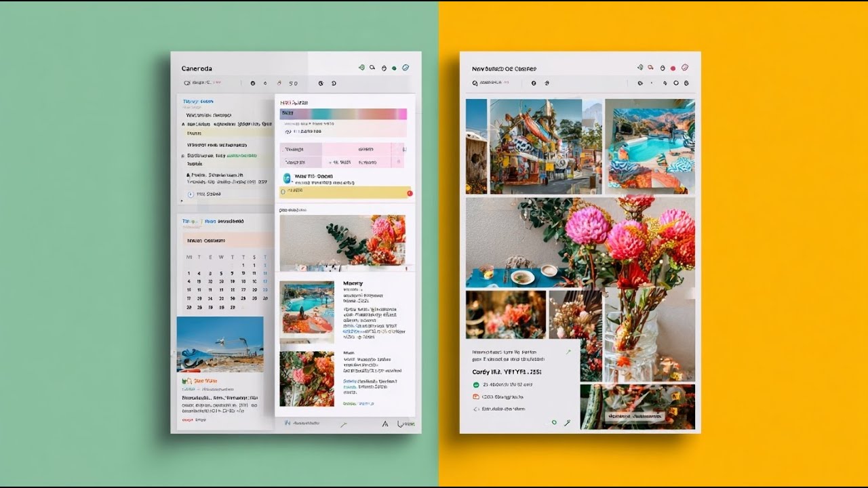Image resolution: width=868 pixels, height=488 pixels.
Task: Click the teal app icon below the pink table
Action: point(287,178)
